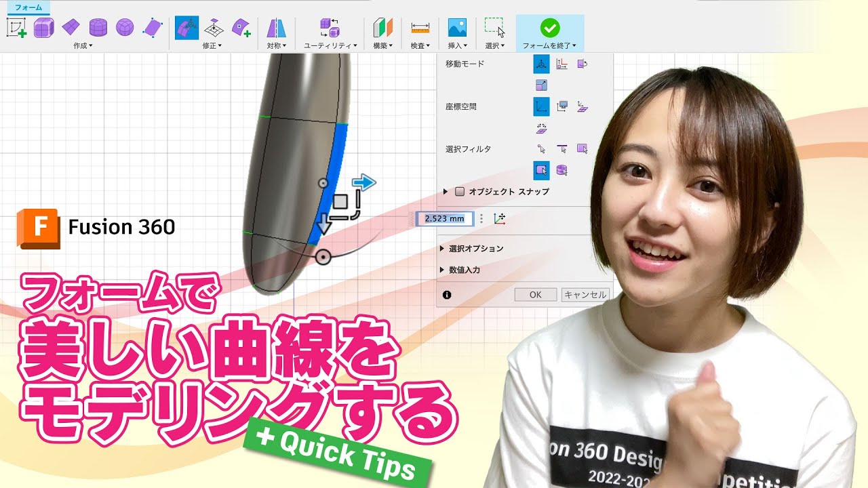This screenshot has height=488, width=868.
Task: Click the square planar manipulator handle
Action: pos(341,201)
